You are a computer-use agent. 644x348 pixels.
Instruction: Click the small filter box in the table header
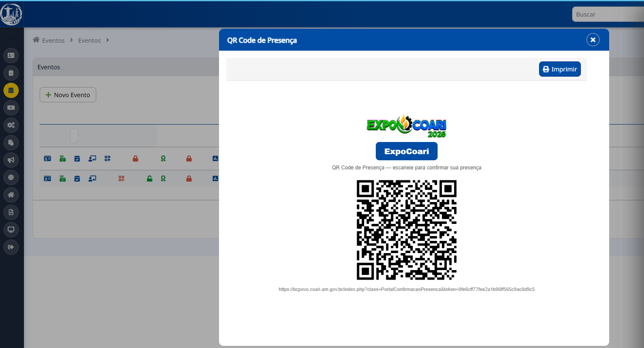click(x=74, y=136)
